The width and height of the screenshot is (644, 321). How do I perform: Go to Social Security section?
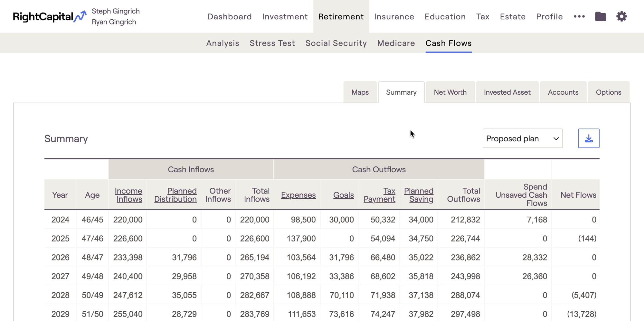point(336,43)
